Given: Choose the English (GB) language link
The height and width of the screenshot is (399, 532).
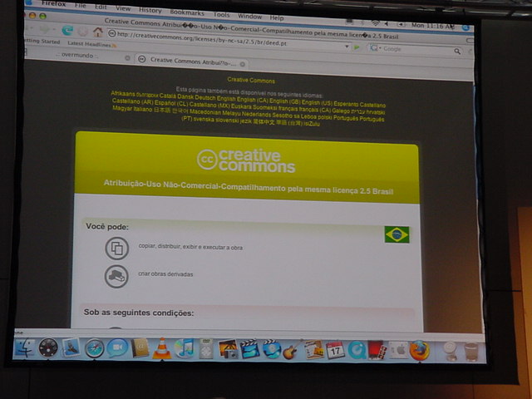Looking at the screenshot, I should [285, 101].
